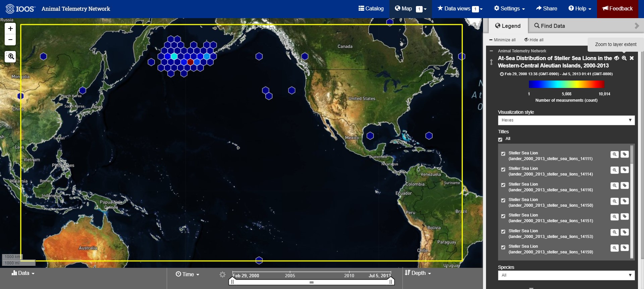This screenshot has width=644, height=289.
Task: Click zoom to layer extent icon
Action: 624,58
